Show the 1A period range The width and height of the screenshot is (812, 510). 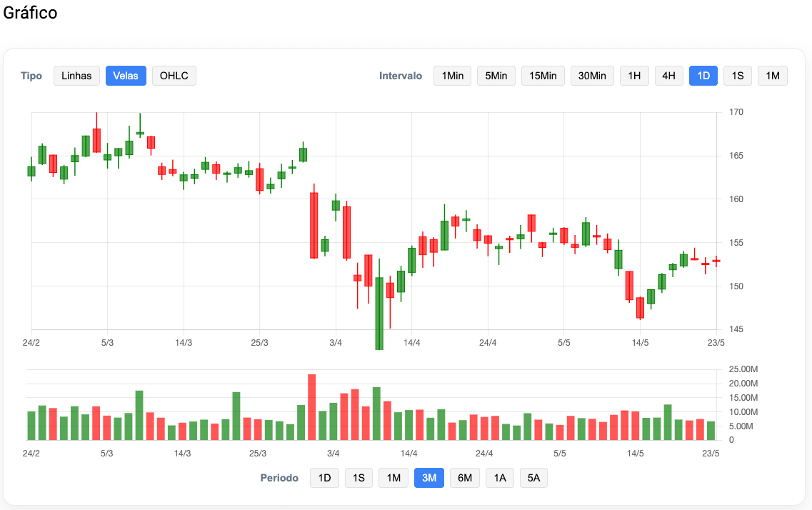(500, 478)
